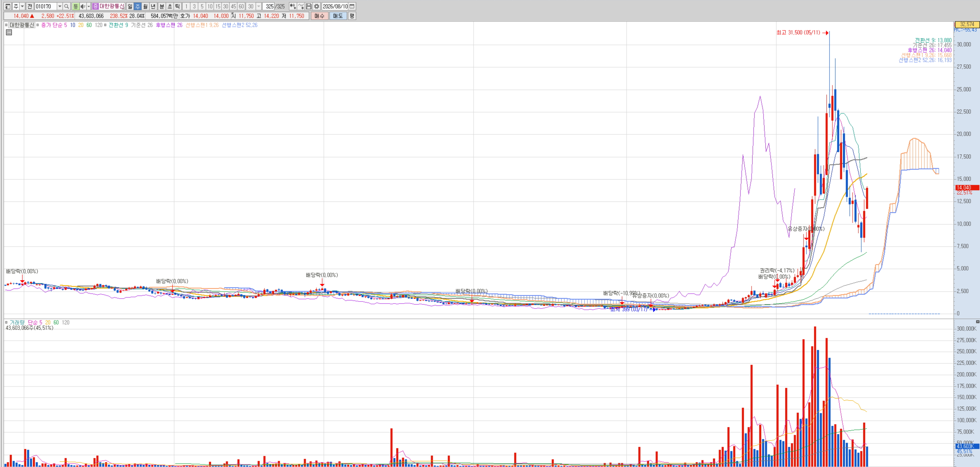Click the 배당락(-10.99%) event marker
Image resolution: width=980 pixels, height=467 pixels.
click(621, 293)
